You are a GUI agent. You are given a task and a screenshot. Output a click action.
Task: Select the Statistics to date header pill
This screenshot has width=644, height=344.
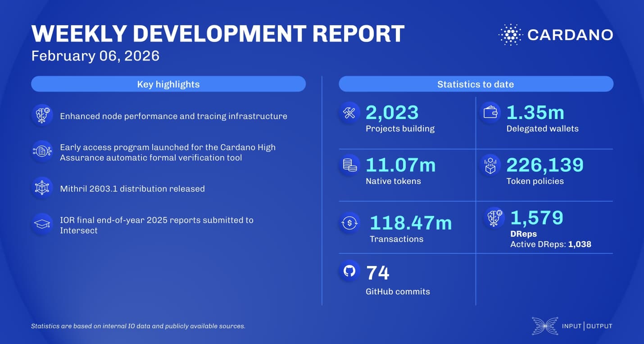476,84
